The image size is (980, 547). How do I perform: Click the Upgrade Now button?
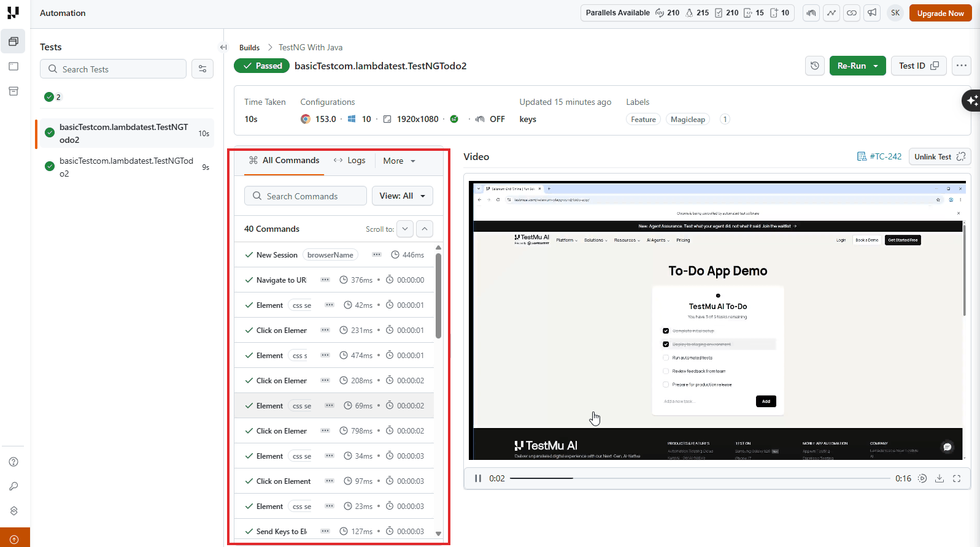pos(941,13)
